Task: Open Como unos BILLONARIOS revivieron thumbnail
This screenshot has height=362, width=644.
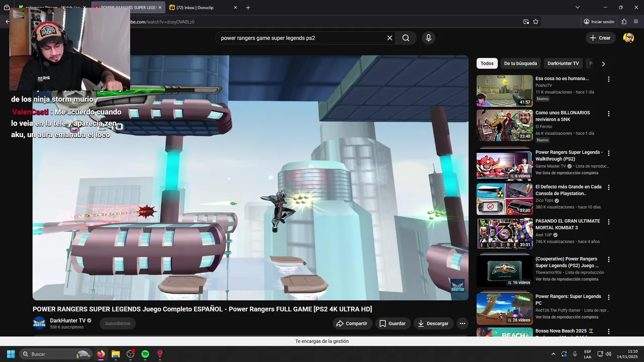Action: click(x=505, y=125)
